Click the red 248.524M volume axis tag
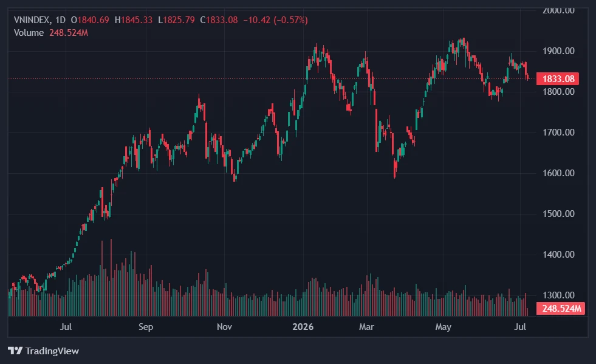This screenshot has height=364, width=596. click(x=561, y=308)
